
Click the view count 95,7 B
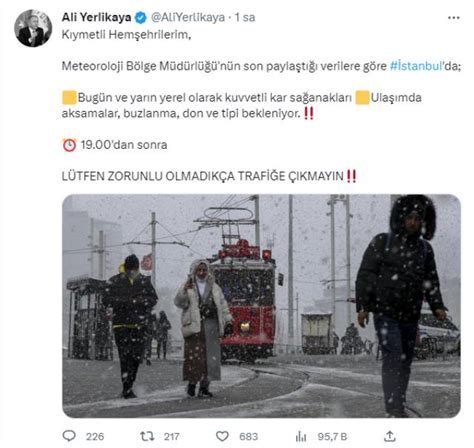(332, 436)
